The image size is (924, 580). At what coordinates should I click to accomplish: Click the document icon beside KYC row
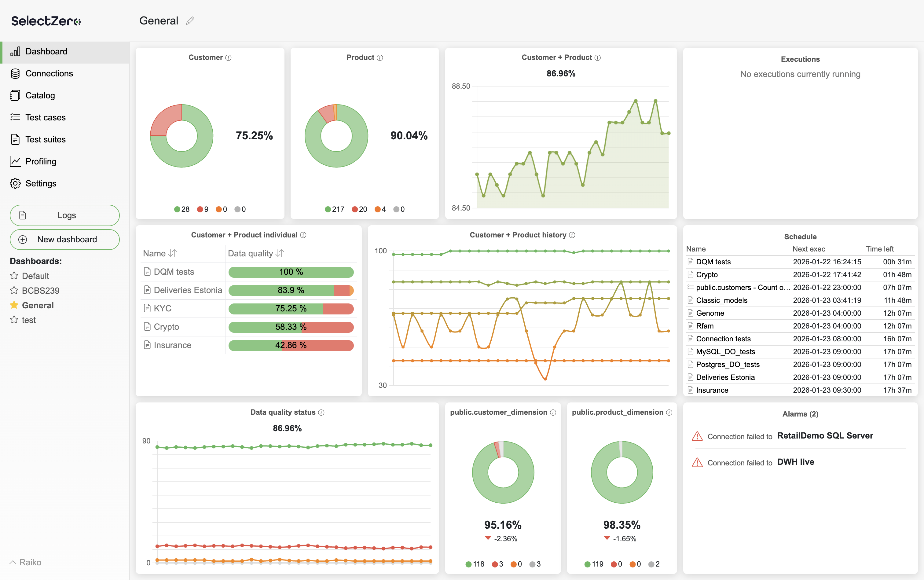coord(147,308)
